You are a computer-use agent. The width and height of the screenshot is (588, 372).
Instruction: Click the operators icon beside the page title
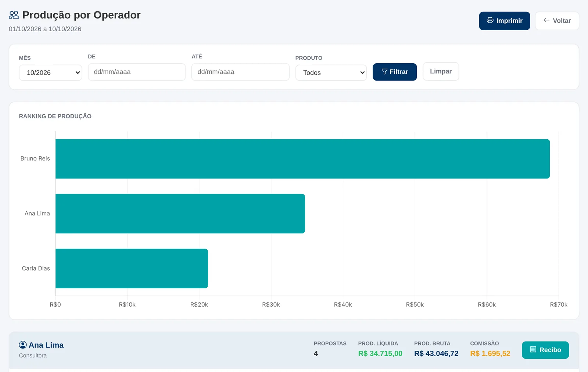tap(14, 15)
